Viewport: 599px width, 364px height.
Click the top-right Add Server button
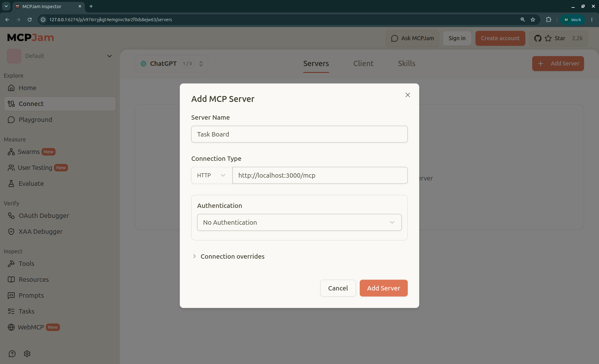[558, 64]
